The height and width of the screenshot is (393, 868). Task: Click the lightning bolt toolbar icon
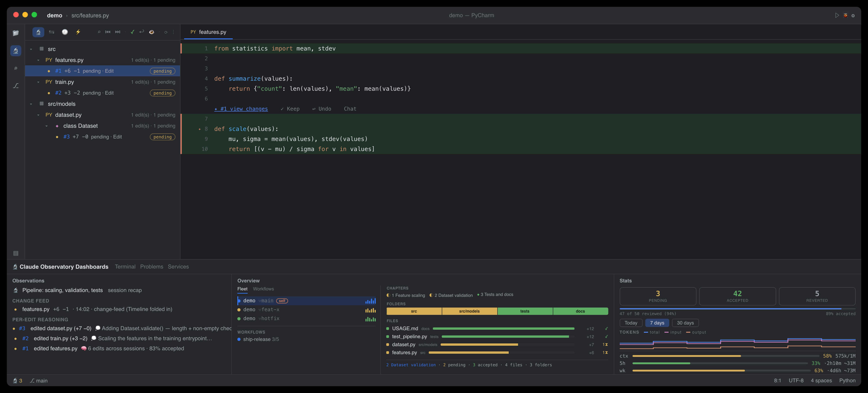(78, 32)
